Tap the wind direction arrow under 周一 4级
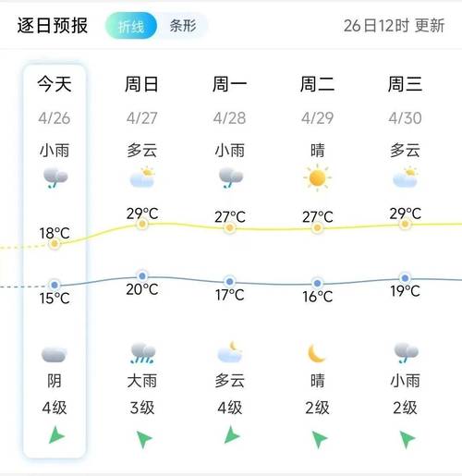The image size is (462, 476). [231, 435]
